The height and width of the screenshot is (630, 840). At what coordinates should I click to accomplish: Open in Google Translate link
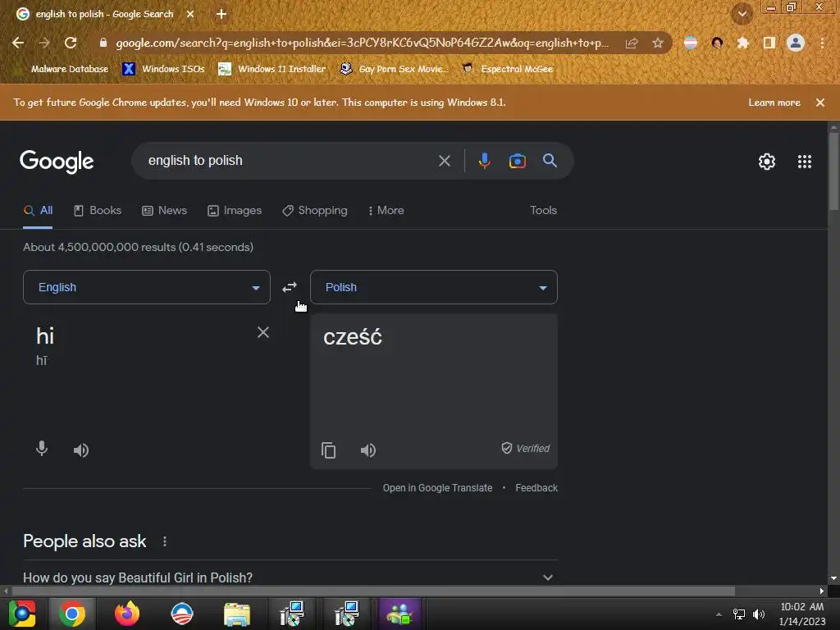(x=437, y=488)
